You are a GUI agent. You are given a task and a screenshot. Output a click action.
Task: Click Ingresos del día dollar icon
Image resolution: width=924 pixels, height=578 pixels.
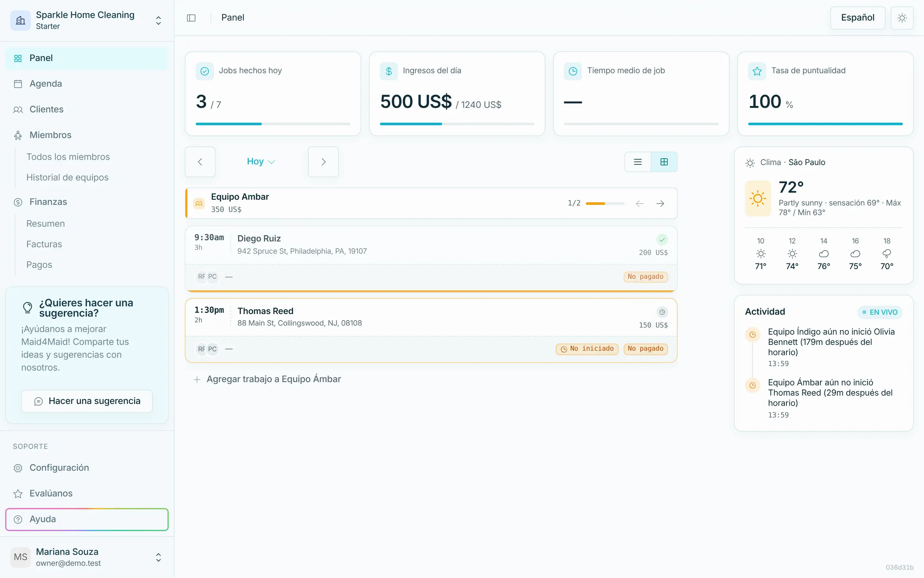tap(389, 71)
